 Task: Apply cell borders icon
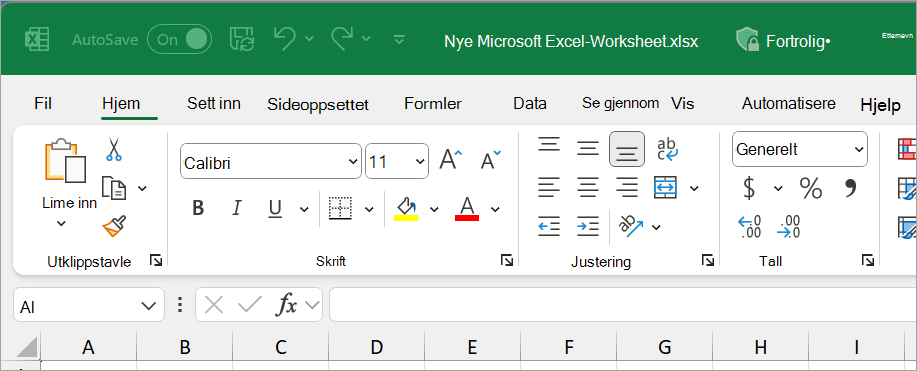pos(340,208)
